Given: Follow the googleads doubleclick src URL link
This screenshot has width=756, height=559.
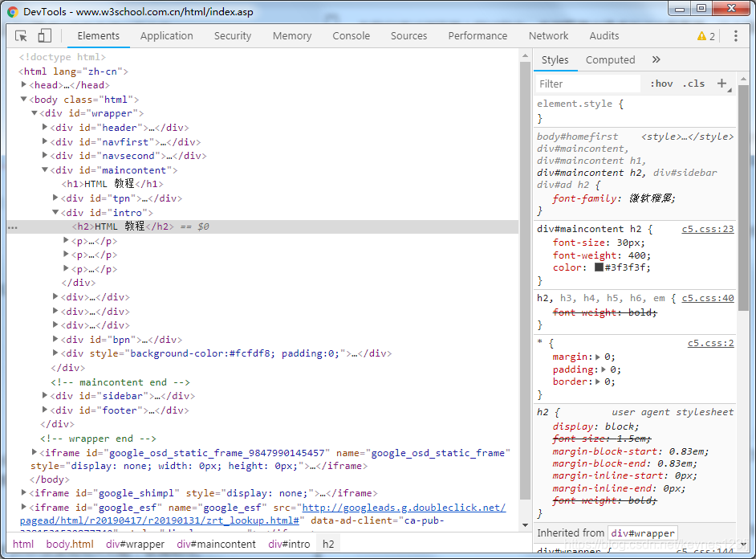Looking at the screenshot, I should pos(404,508).
